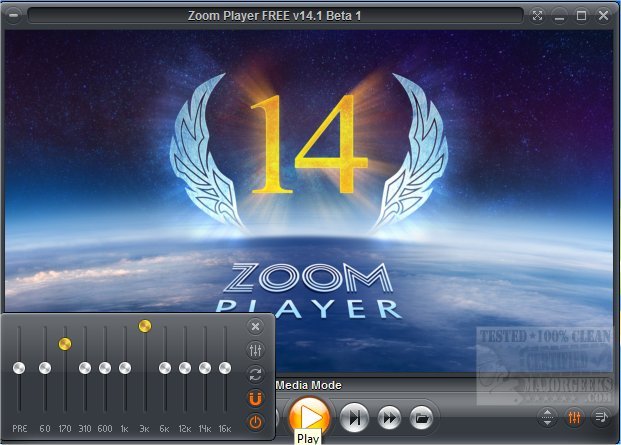Toggle the equalizer power button
Viewport: 621px width, 445px height.
click(x=255, y=422)
